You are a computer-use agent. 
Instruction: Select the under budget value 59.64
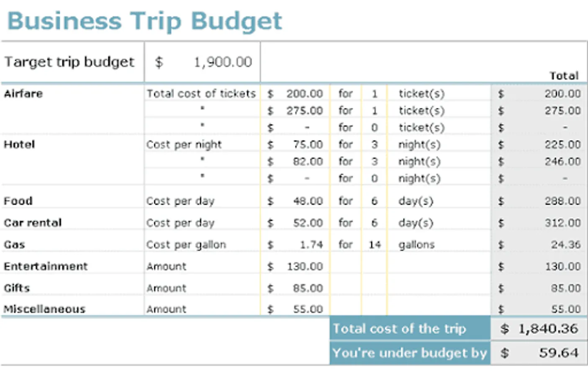[x=539, y=353]
